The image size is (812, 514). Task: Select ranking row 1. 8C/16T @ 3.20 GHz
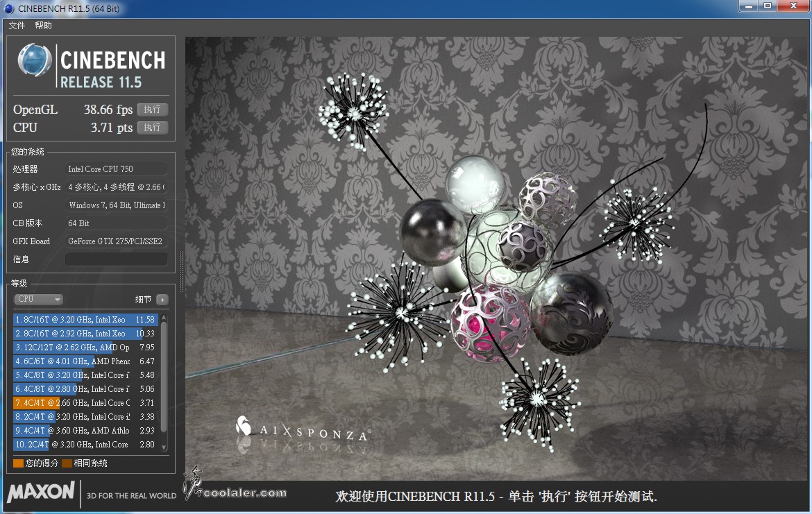(85, 319)
